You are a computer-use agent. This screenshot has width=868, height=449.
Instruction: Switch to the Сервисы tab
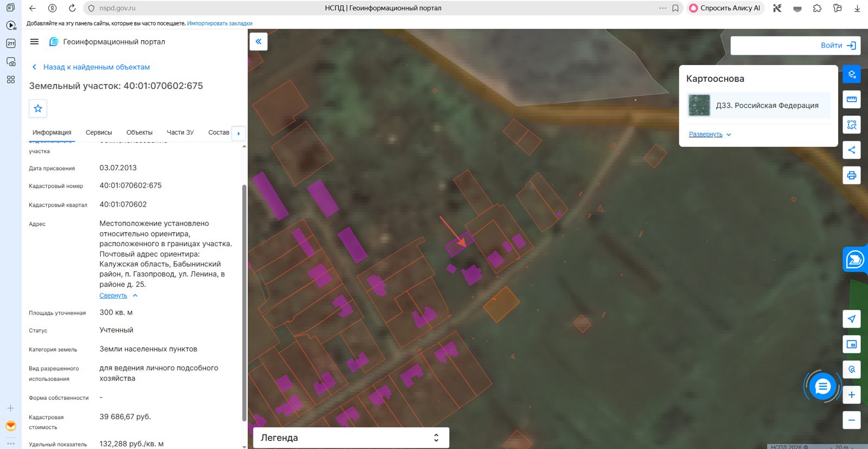[99, 132]
